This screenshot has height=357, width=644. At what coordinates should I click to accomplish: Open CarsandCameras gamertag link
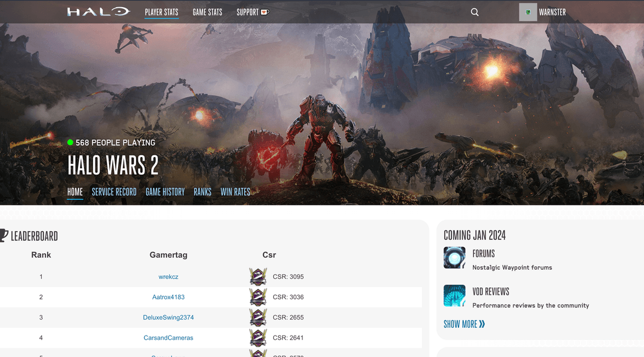[168, 338]
